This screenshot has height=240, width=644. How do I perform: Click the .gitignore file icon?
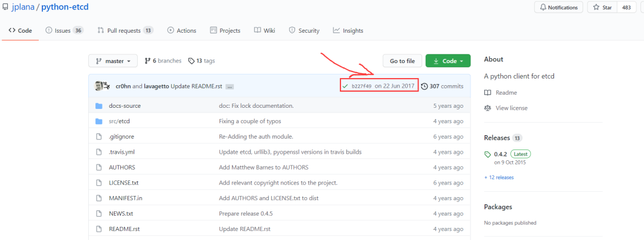pos(98,136)
